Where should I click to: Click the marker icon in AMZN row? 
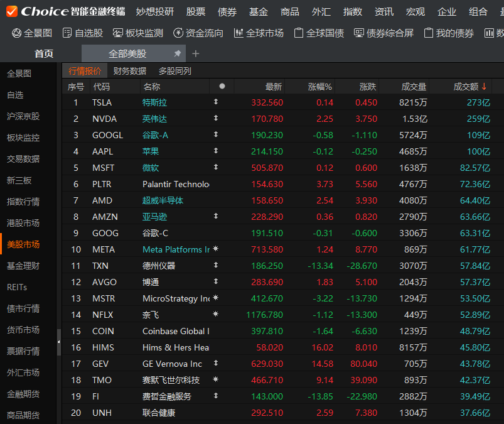(216, 216)
